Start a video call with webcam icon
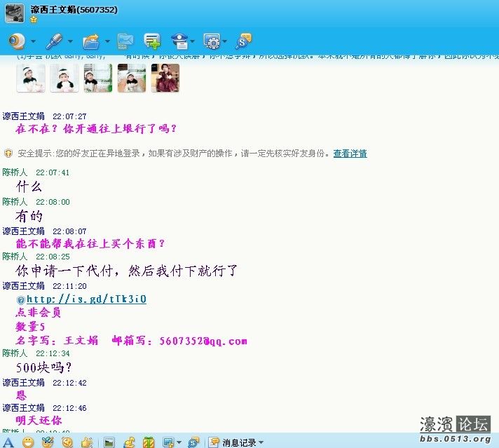 (x=16, y=41)
